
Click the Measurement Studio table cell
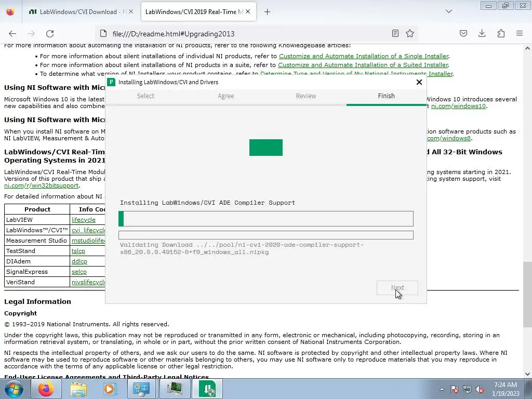click(x=37, y=241)
